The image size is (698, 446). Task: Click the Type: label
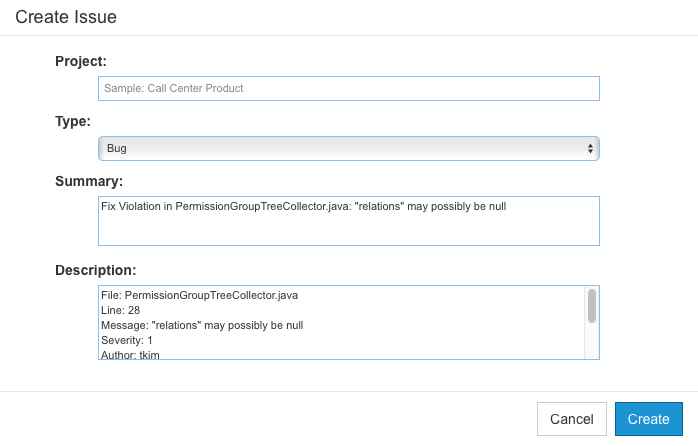pos(73,121)
